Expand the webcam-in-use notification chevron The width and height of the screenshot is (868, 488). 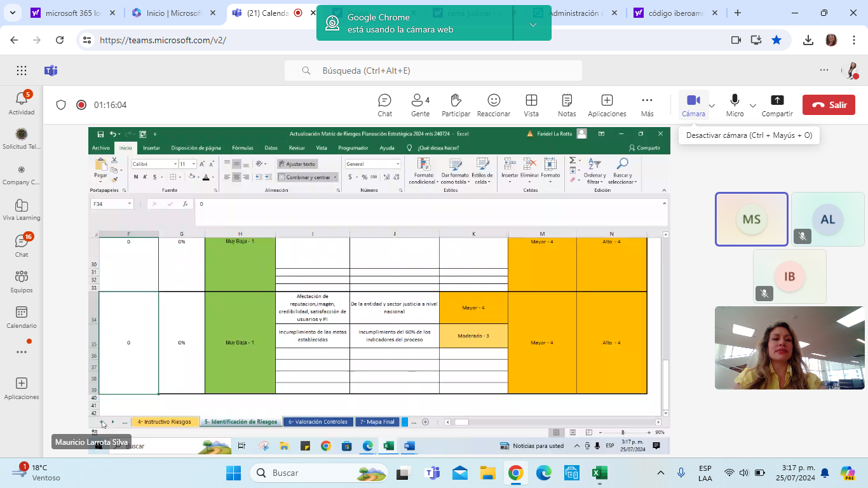coord(533,25)
